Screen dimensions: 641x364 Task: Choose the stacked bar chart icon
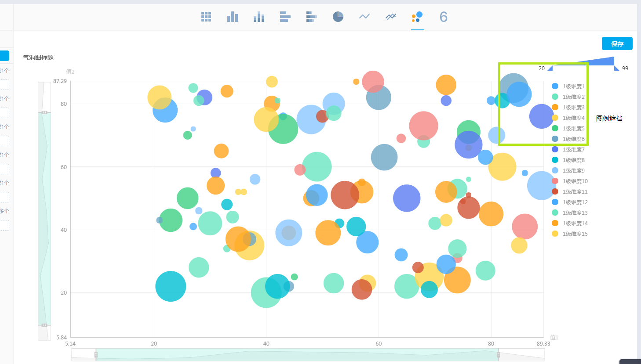pos(259,17)
